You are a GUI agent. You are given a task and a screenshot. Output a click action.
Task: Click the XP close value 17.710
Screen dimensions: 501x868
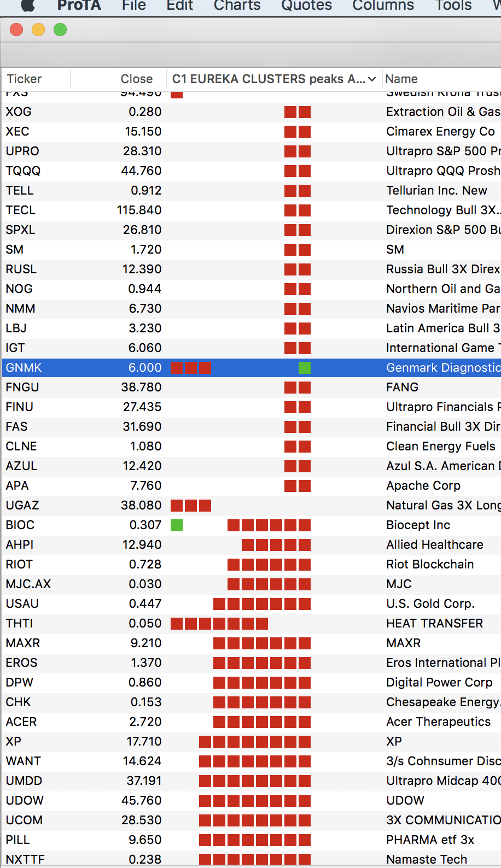(x=144, y=741)
